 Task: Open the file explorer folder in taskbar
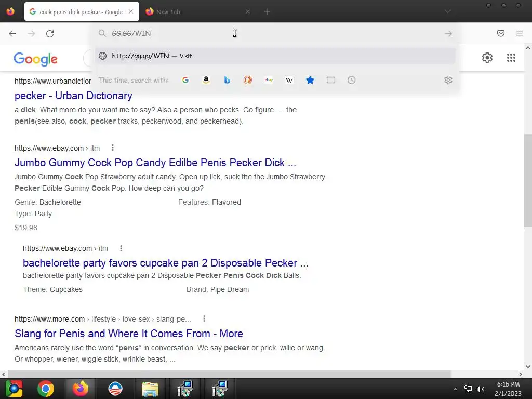150,389
